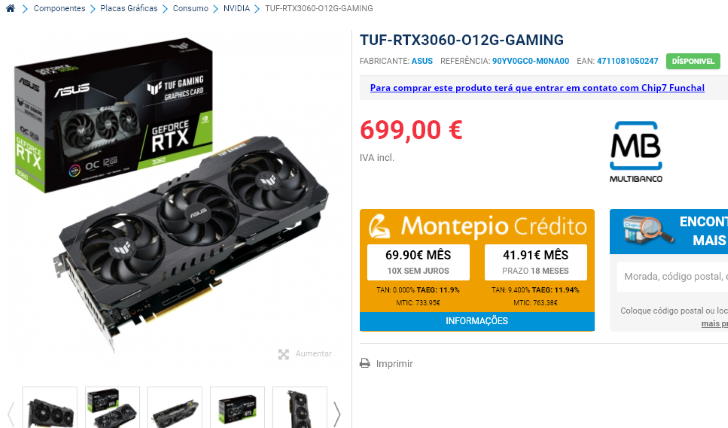Select the thumbnail showing box and card
This screenshot has width=728, height=428.
click(112, 408)
